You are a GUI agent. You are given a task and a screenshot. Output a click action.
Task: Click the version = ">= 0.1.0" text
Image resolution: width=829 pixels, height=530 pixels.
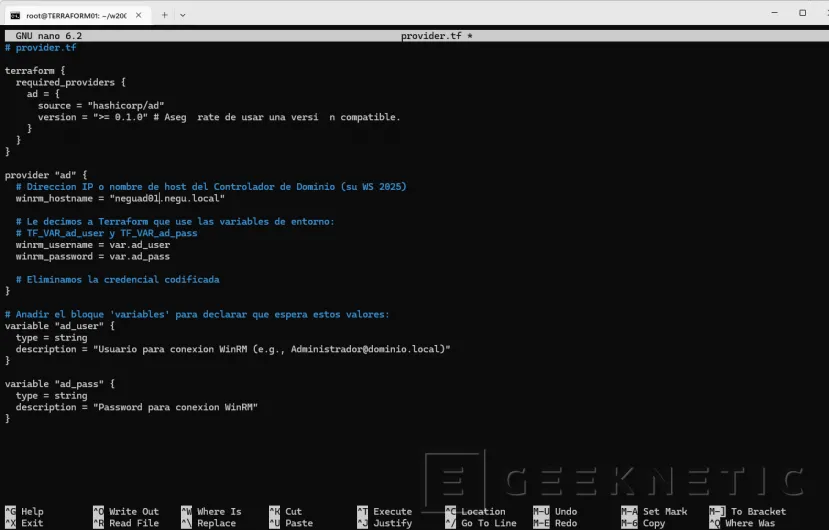pyautogui.click(x=93, y=117)
